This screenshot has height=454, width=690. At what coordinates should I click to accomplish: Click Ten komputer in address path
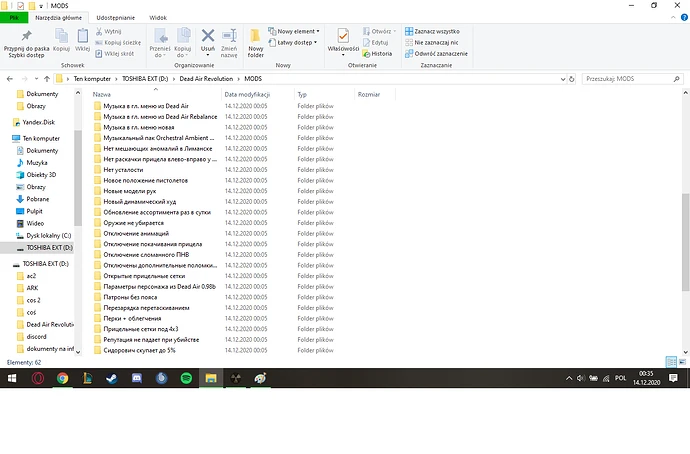92,79
